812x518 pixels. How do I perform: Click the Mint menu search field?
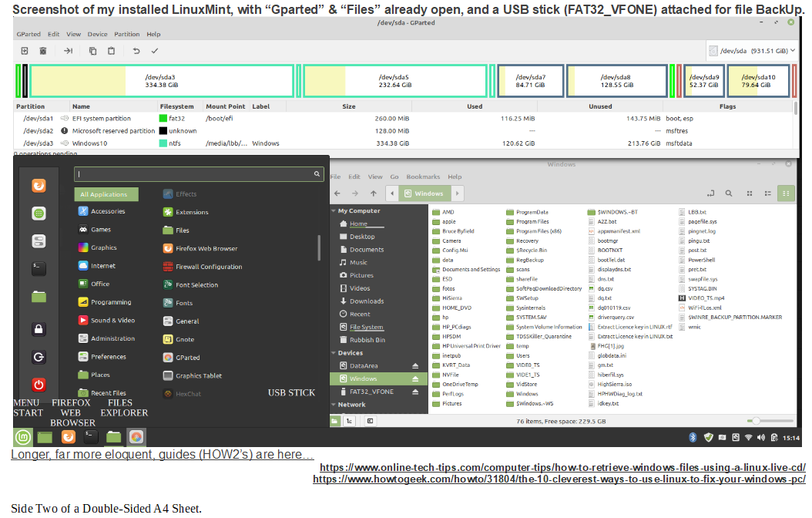(x=199, y=174)
